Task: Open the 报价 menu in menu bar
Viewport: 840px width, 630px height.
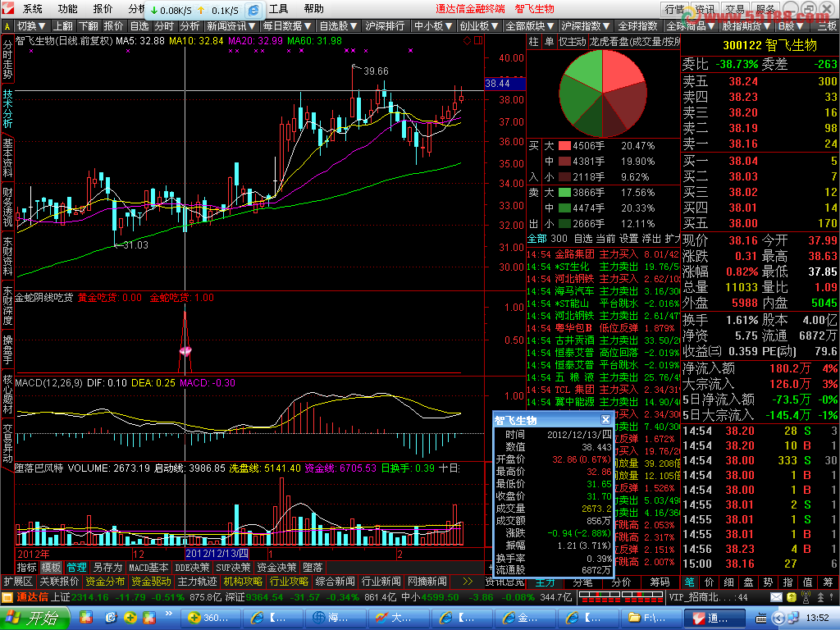Action: pyautogui.click(x=103, y=8)
